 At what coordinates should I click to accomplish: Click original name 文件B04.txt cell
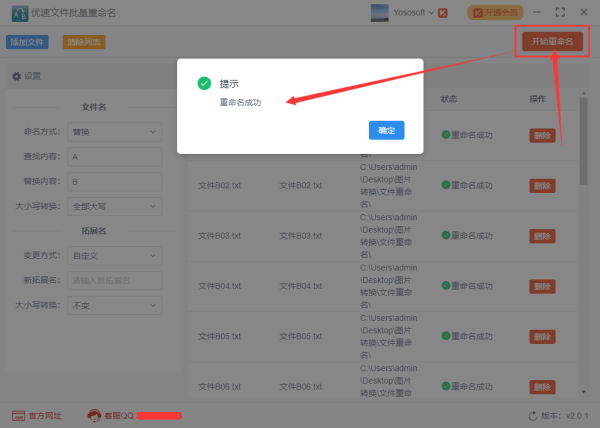point(220,286)
